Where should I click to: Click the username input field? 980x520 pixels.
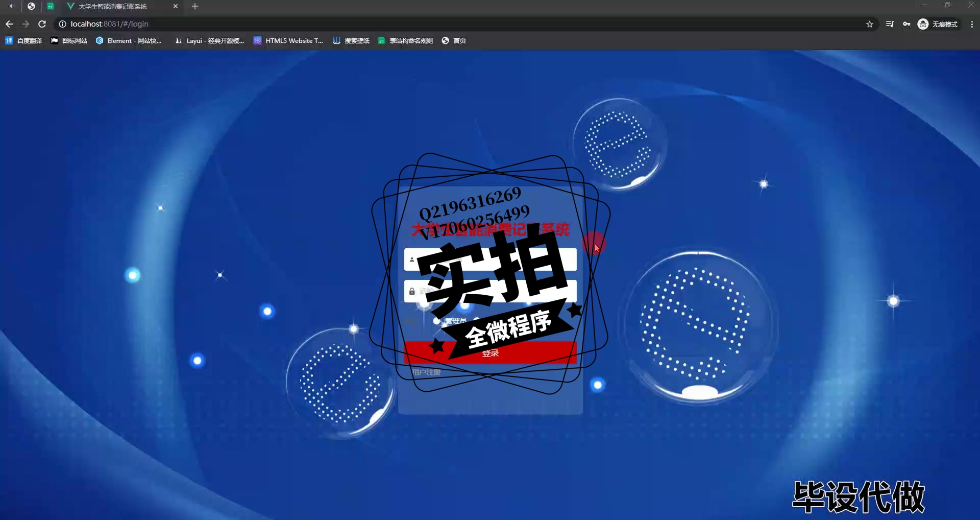pos(491,259)
